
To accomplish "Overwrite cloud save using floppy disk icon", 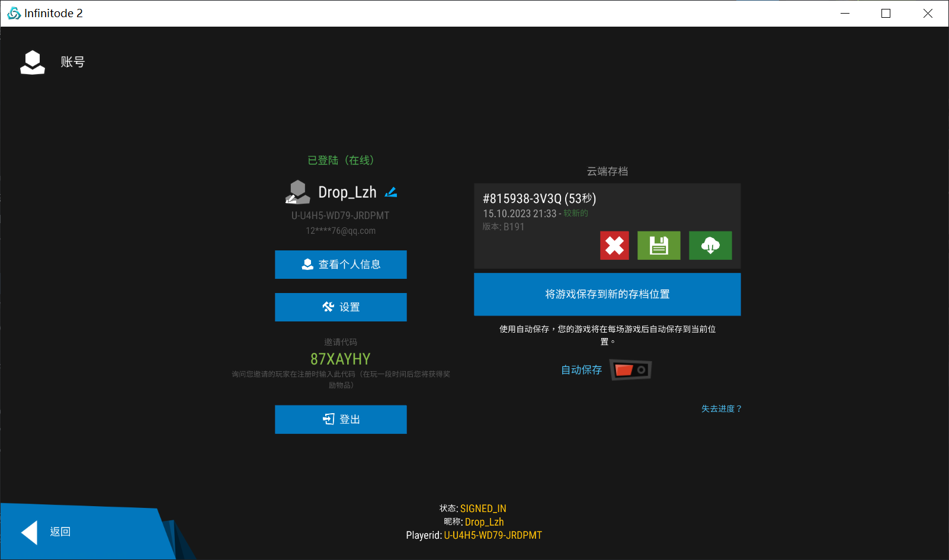I will (x=659, y=246).
